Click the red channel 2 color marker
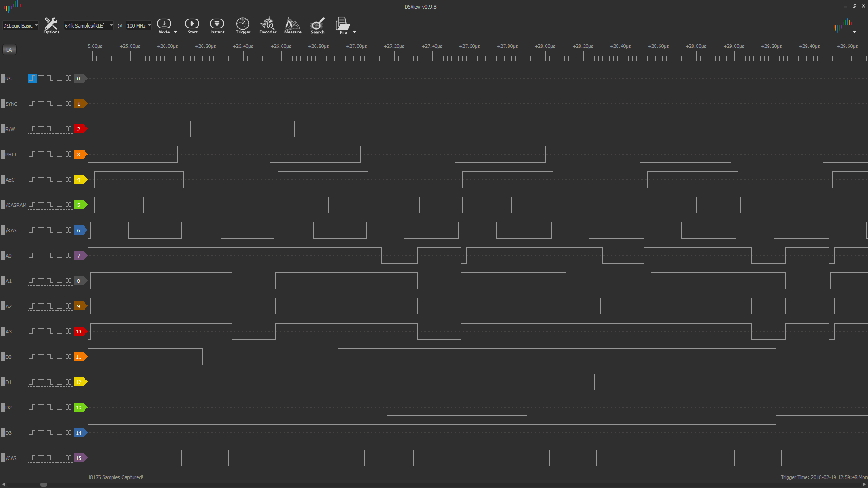Viewport: 868px width, 488px height. [x=80, y=129]
